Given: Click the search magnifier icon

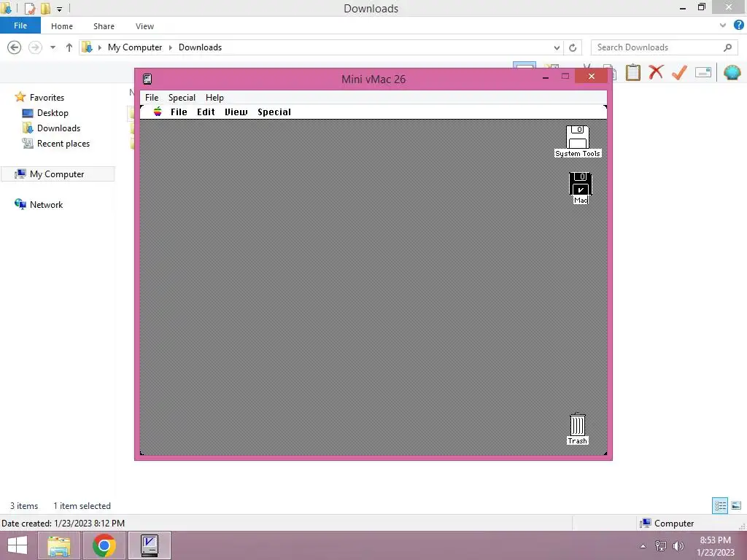Looking at the screenshot, I should 727,47.
